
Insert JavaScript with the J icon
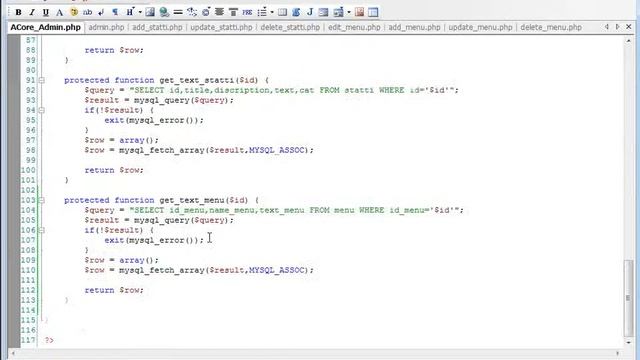310,12
